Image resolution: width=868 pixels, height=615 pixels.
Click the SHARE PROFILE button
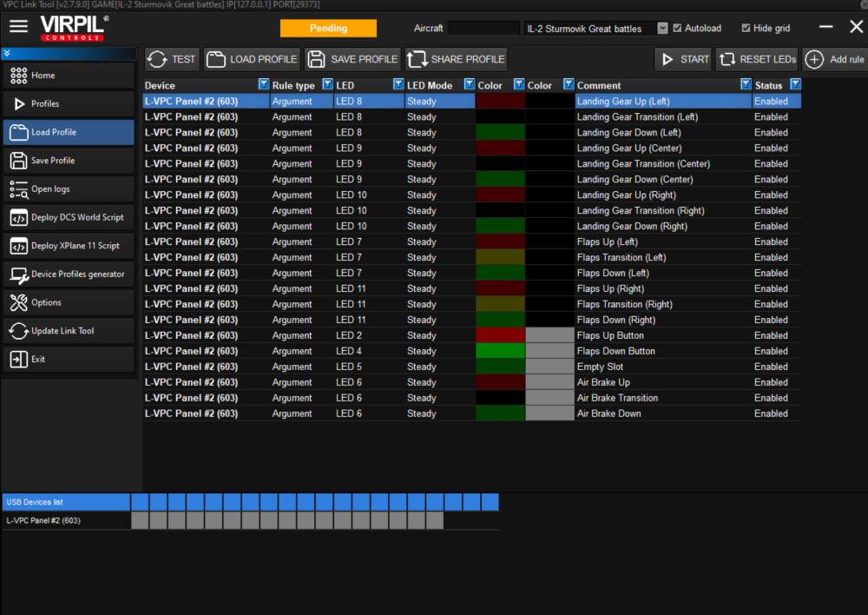click(456, 59)
